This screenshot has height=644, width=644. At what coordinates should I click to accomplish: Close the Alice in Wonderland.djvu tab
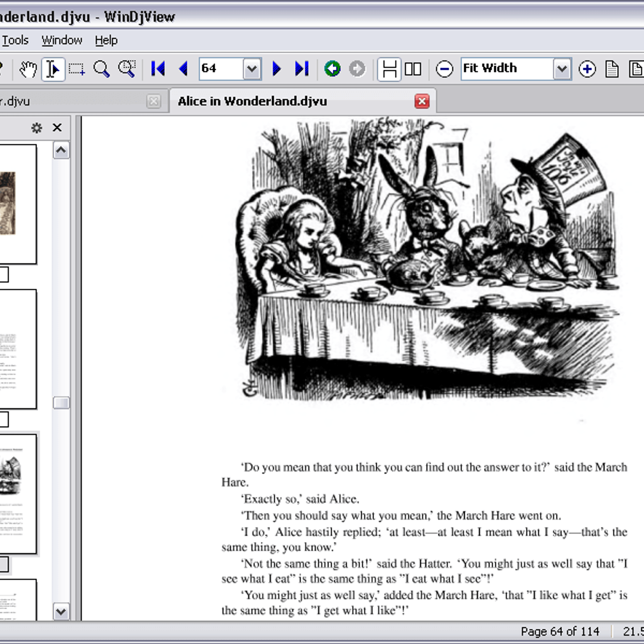(422, 101)
